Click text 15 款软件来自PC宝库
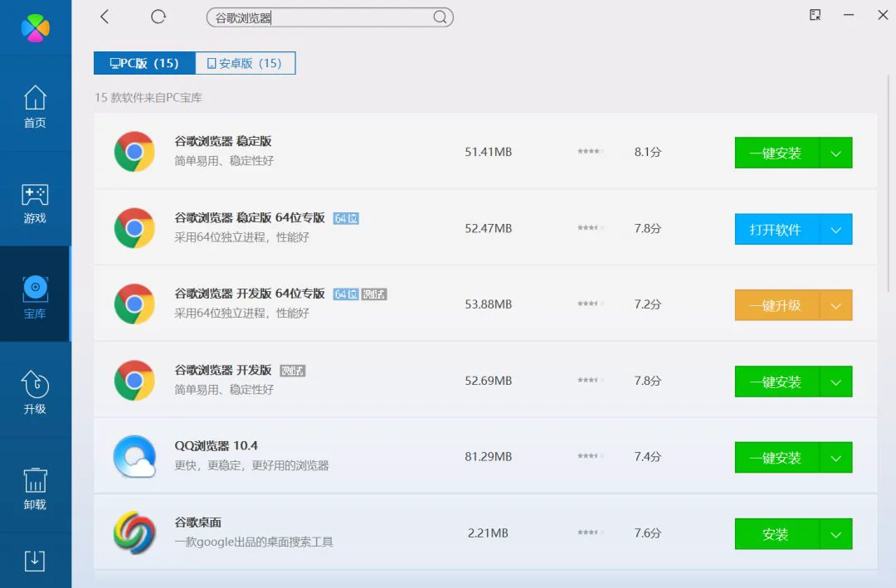 pyautogui.click(x=149, y=98)
